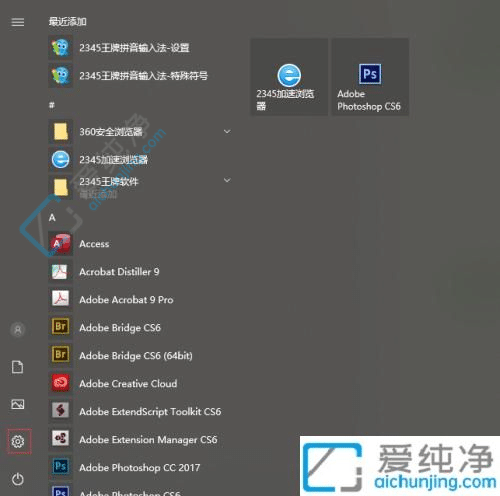This screenshot has height=496, width=500.
Task: Click the 最近添加 section header
Action: coord(68,22)
